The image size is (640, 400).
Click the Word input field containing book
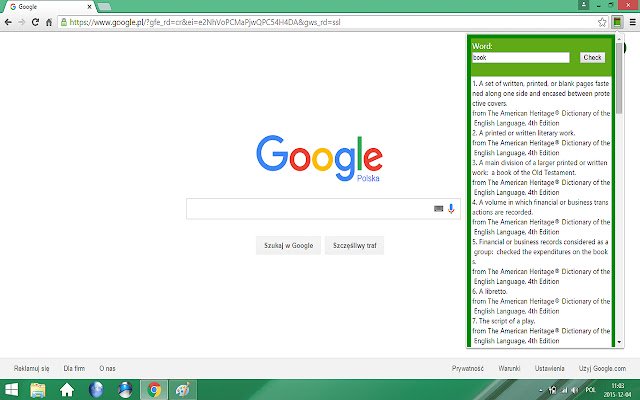(x=521, y=58)
